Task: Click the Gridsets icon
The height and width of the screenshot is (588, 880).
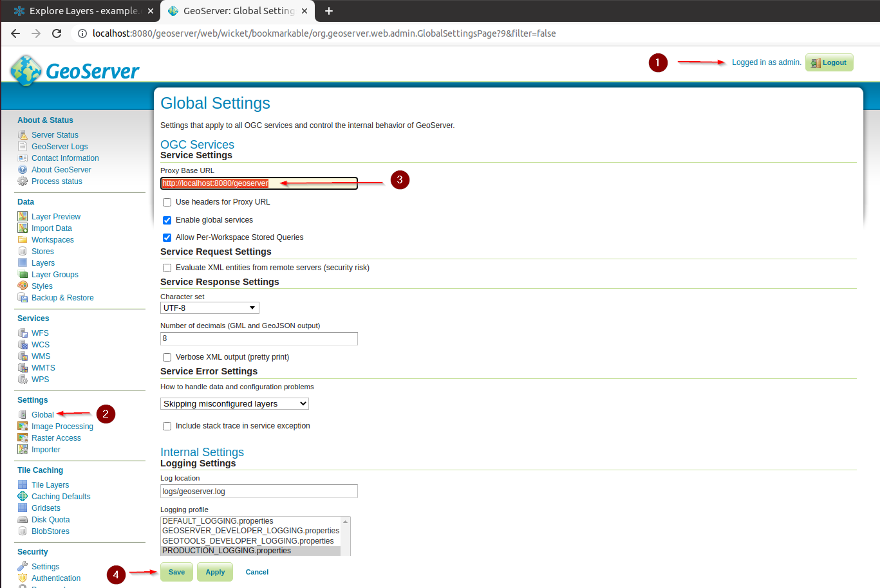Action: (x=23, y=508)
